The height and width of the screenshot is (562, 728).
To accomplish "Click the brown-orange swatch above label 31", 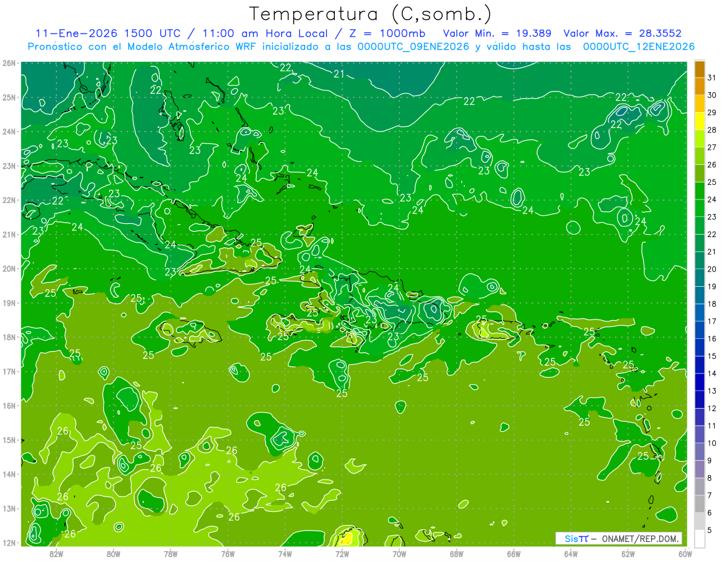I will pyautogui.click(x=699, y=69).
